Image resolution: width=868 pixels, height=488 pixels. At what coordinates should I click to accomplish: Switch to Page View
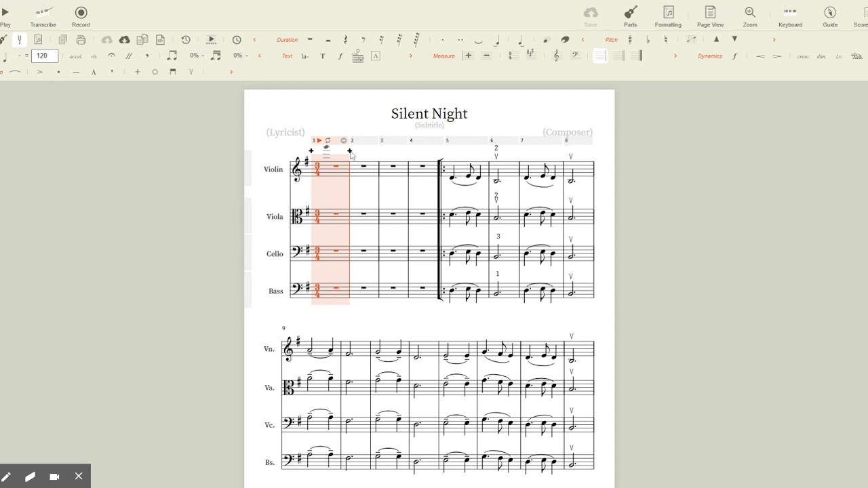coord(710,17)
